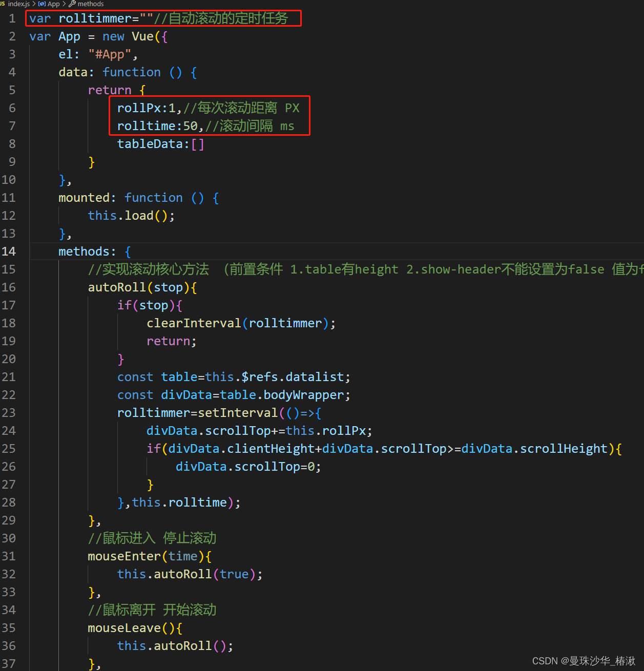Click '},this.rolltime);' line
This screenshot has height=671, width=644.
pyautogui.click(x=179, y=502)
